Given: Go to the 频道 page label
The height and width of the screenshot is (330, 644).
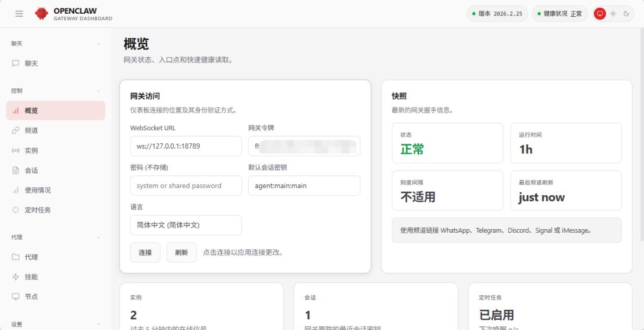Looking at the screenshot, I should tap(31, 130).
